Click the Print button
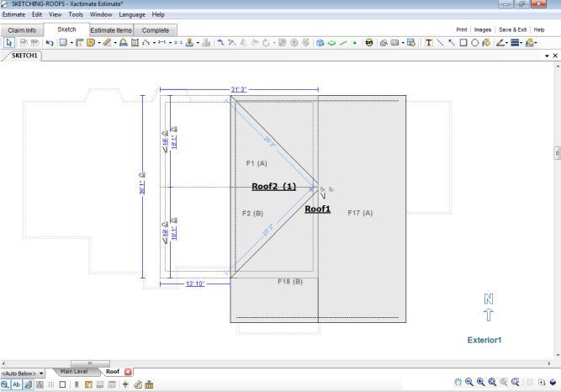 pos(462,29)
